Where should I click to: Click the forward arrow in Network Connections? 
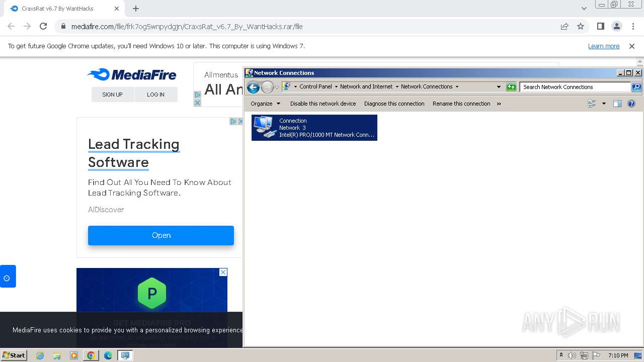point(267,87)
